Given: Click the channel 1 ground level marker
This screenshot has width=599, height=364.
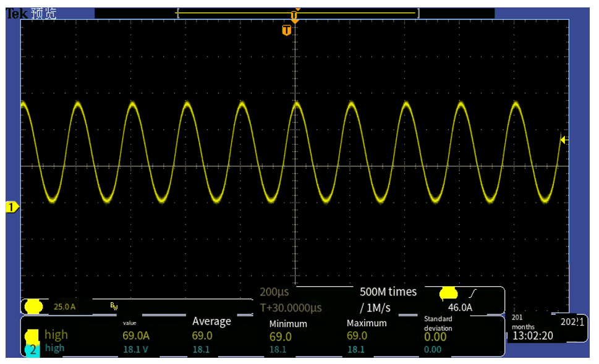Looking at the screenshot, I should pyautogui.click(x=11, y=207).
